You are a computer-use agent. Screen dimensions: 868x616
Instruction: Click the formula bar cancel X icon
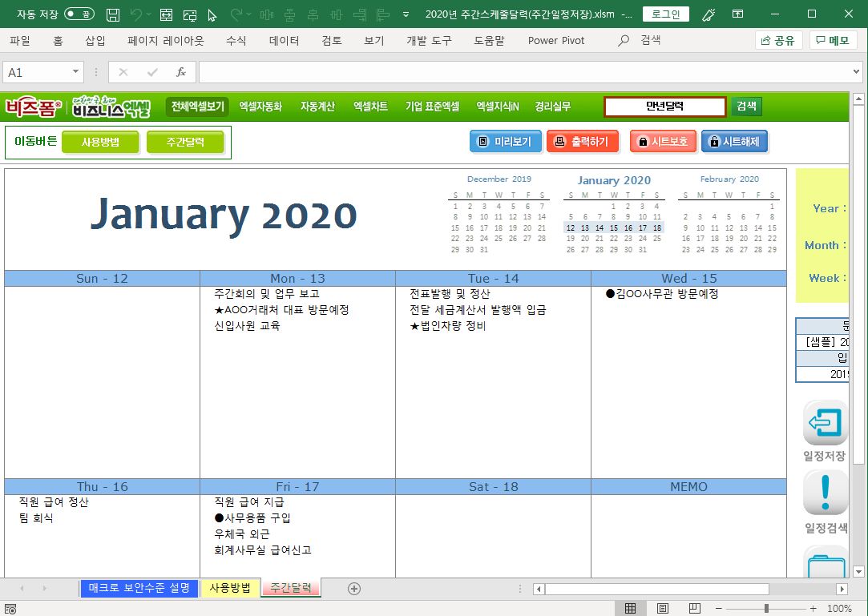(x=123, y=73)
